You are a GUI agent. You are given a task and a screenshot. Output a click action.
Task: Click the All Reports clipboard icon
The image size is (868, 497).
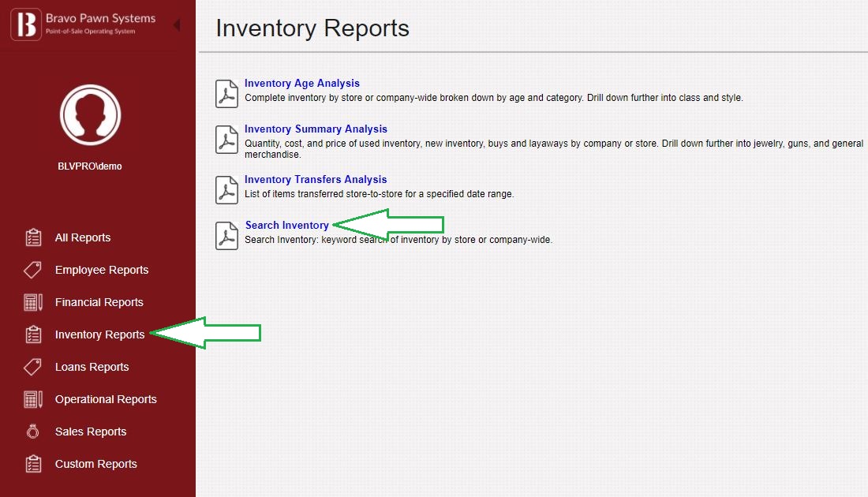33,237
